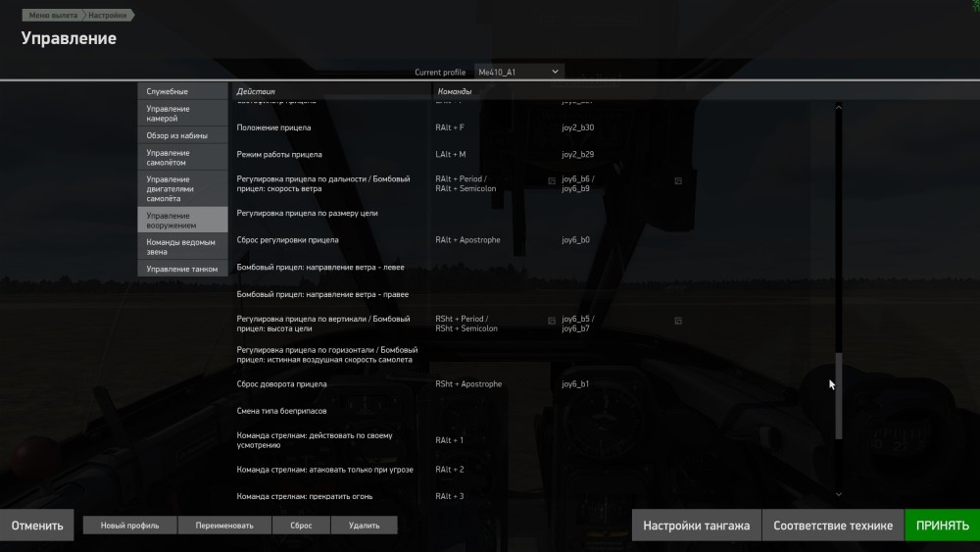Select the Служебные category tab
Screen dimensions: 980x552
click(x=182, y=91)
